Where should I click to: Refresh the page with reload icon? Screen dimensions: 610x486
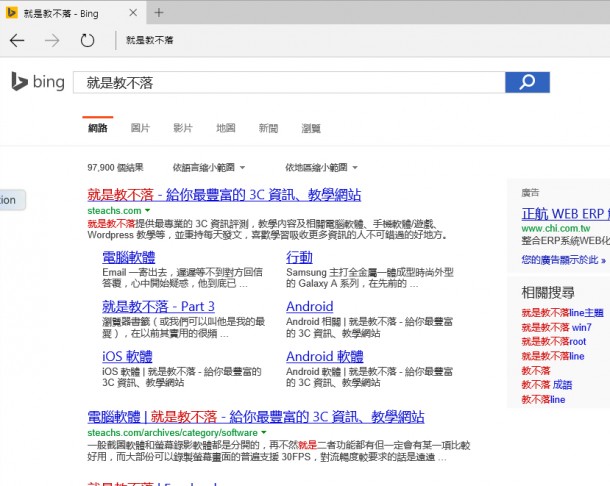(87, 40)
